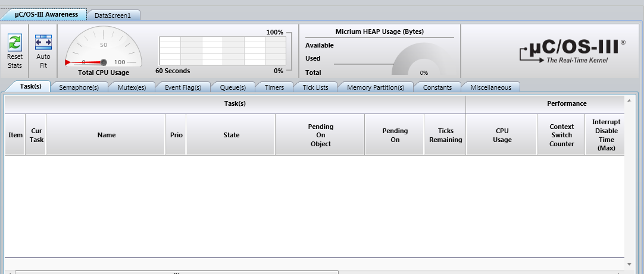This screenshot has height=274, width=644.
Task: Click the HEAP usage 0% dial
Action: (423, 60)
